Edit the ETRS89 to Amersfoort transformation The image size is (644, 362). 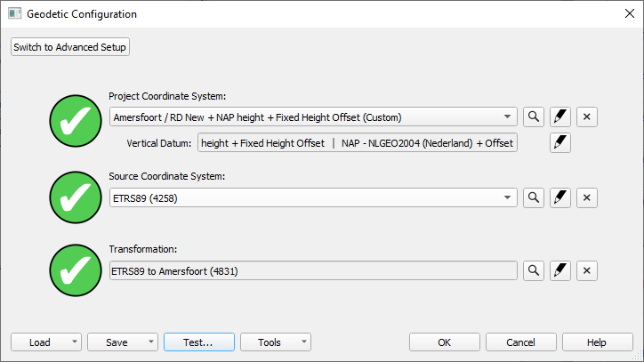(559, 270)
